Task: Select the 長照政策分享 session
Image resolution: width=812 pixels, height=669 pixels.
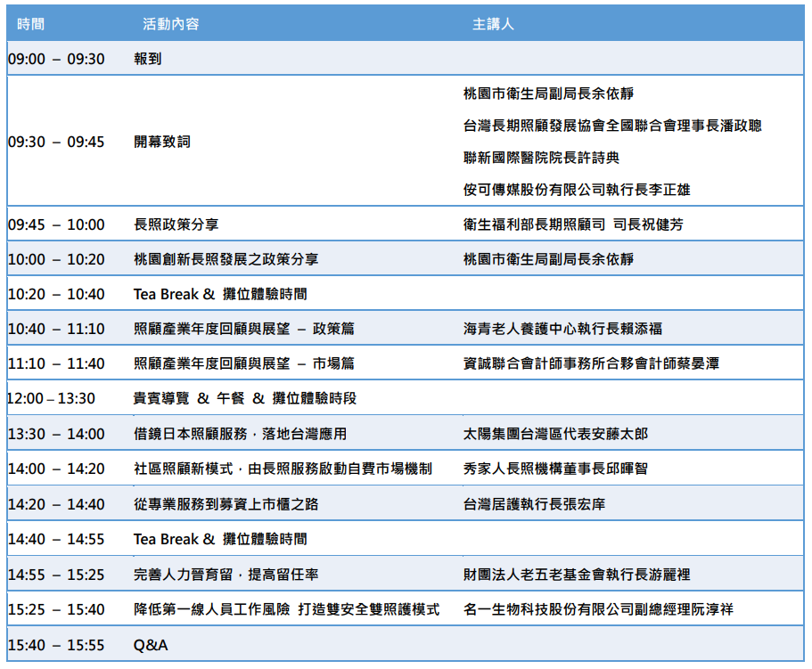Action: click(176, 224)
